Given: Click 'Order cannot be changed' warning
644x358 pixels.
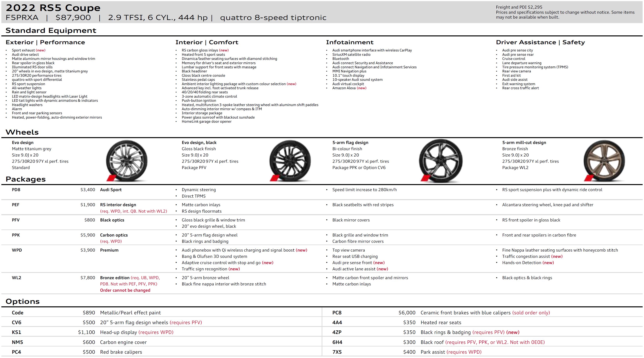Looking at the screenshot, I should [125, 290].
